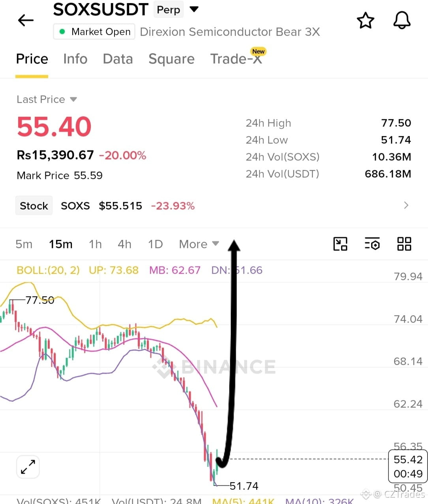Screen dimensions: 428x504
Task: Open stock details chevron on SOXS row
Action: coord(406,205)
